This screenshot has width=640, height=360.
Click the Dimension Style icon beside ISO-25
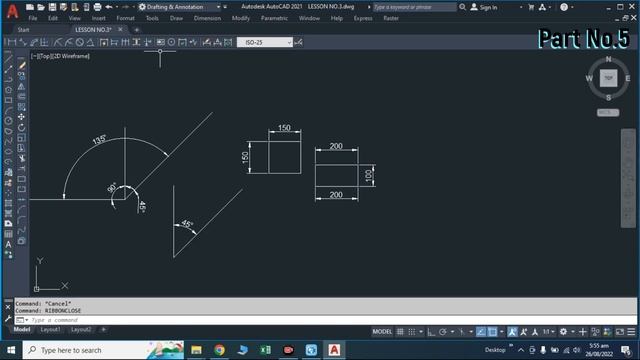299,42
